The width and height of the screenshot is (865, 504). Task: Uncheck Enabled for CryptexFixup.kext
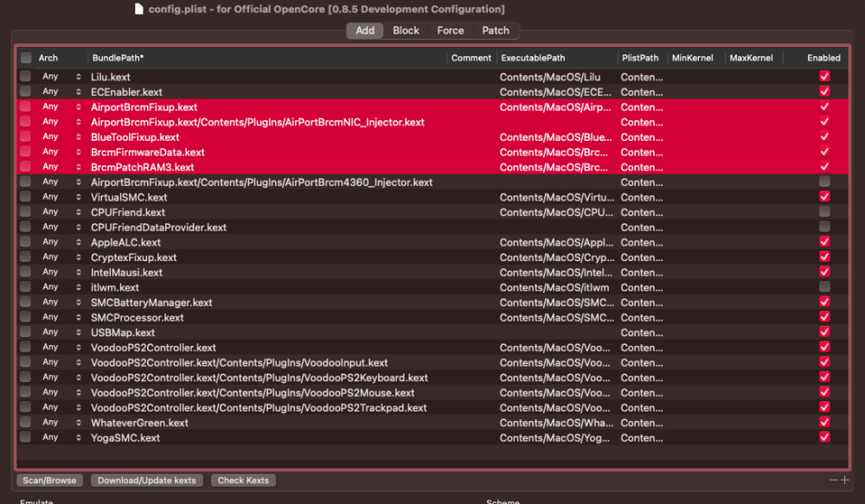824,257
